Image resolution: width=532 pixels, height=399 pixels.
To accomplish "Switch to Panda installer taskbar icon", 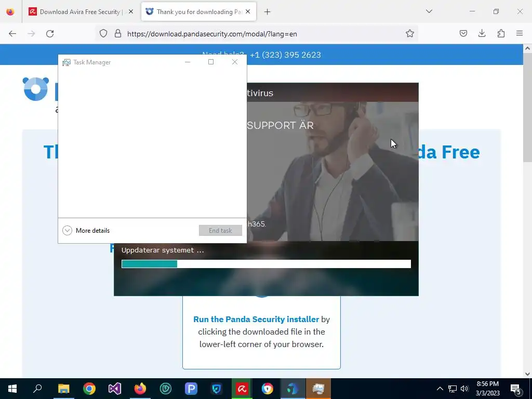I will tap(293, 389).
